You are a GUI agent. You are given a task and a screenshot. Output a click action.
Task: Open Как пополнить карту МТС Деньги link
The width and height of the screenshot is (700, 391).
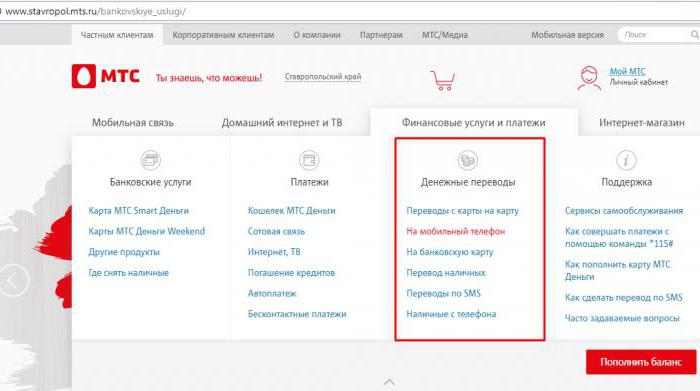coord(618,270)
